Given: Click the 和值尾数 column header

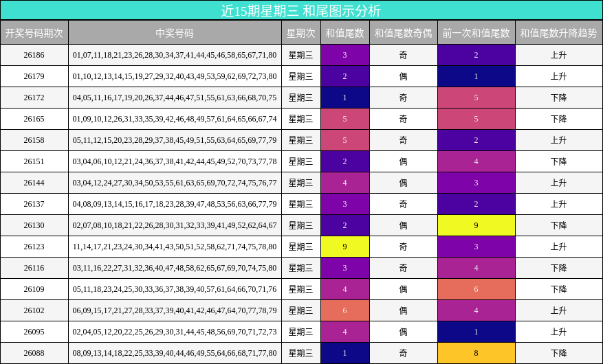Looking at the screenshot, I should coord(345,33).
